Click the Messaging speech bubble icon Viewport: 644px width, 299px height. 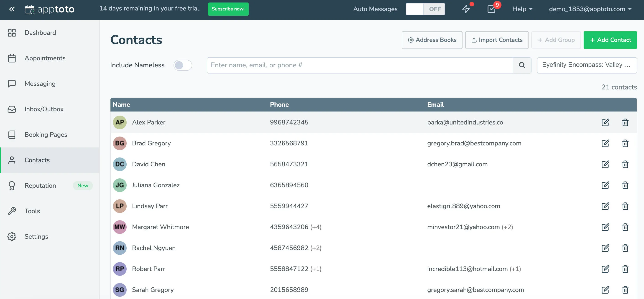tap(12, 84)
